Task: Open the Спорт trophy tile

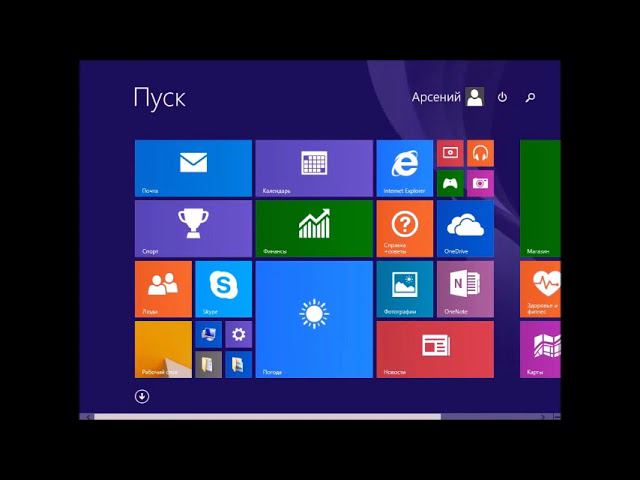Action: click(x=193, y=229)
